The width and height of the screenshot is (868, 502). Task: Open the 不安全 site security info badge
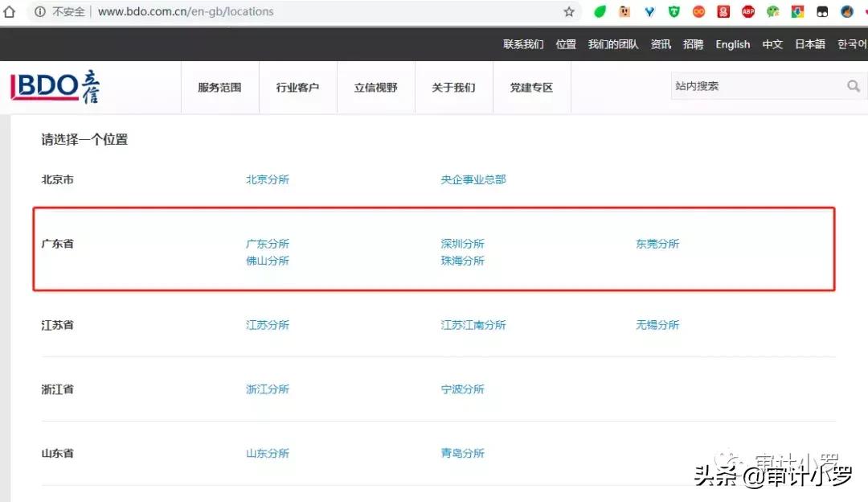coord(60,12)
